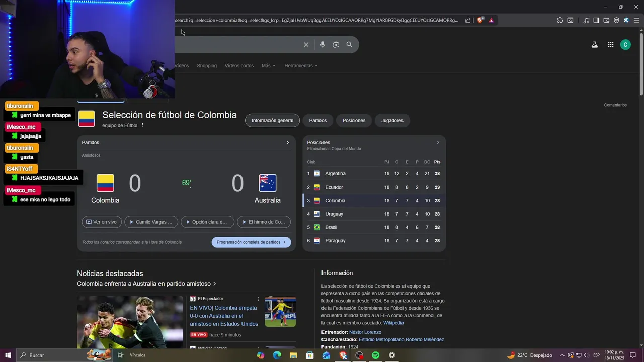Viewport: 644px width, 362px height.
Task: Play the Camilo Vargas video chip
Action: pyautogui.click(x=151, y=222)
